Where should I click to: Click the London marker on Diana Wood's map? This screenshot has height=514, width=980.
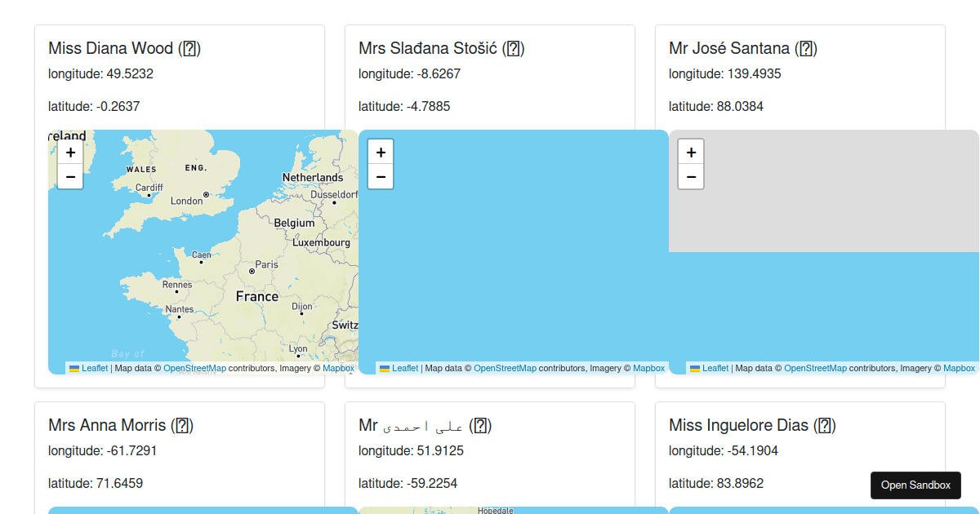coord(206,195)
